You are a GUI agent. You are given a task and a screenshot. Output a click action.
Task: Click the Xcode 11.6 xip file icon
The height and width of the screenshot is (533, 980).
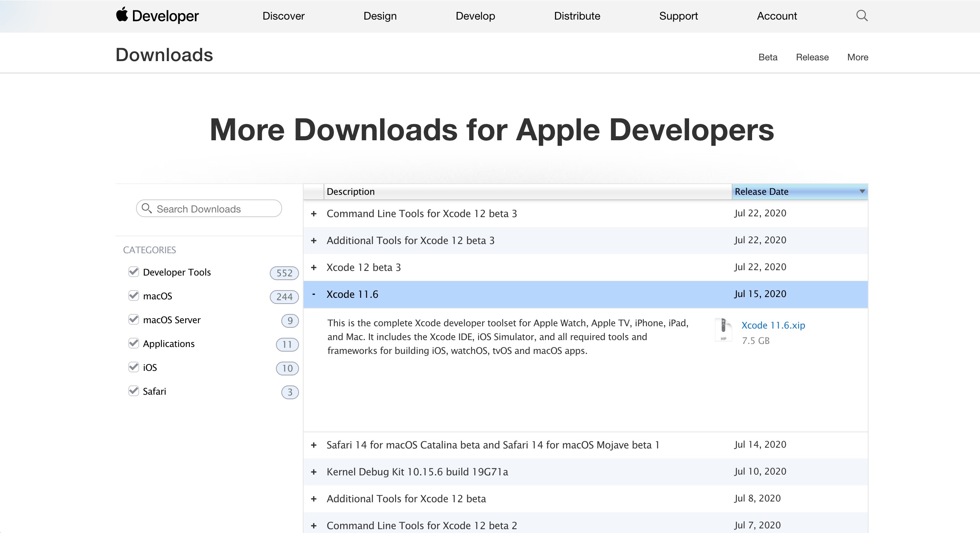(723, 329)
